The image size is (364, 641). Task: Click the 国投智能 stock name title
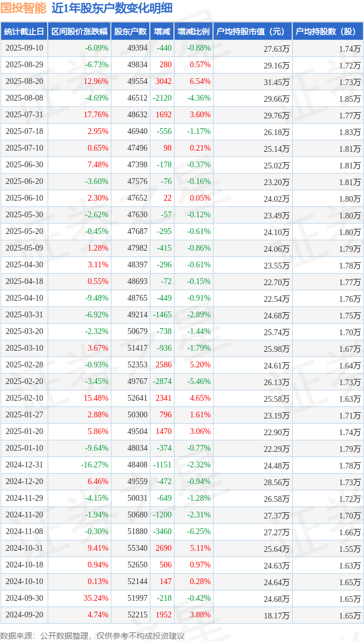[x=24, y=8]
